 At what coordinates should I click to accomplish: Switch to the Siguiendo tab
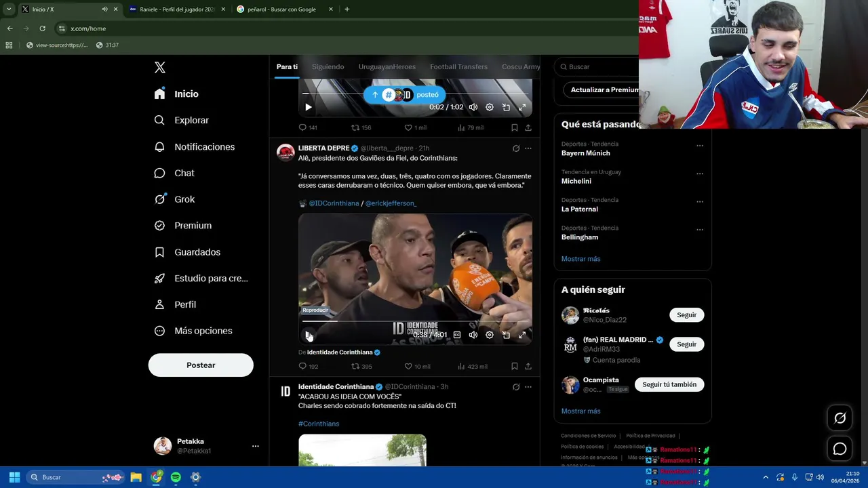coord(328,66)
